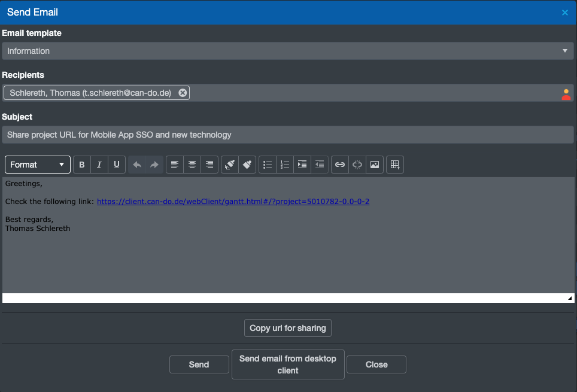Screen dimensions: 577x392
Task: Decrease paragraph indent
Action: point(320,165)
